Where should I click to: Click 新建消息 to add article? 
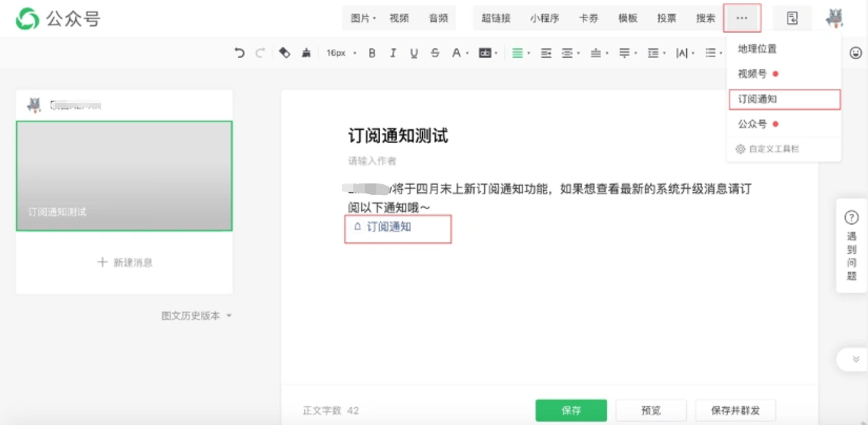[x=125, y=262]
